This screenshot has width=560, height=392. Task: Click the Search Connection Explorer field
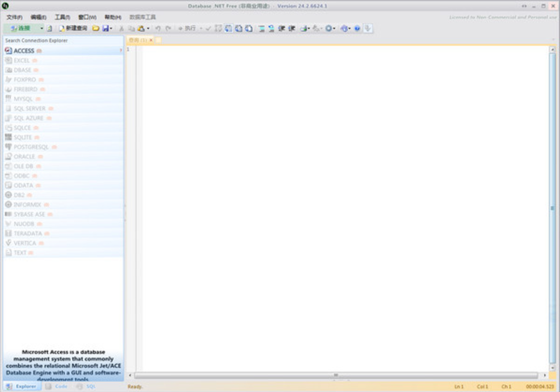(63, 40)
